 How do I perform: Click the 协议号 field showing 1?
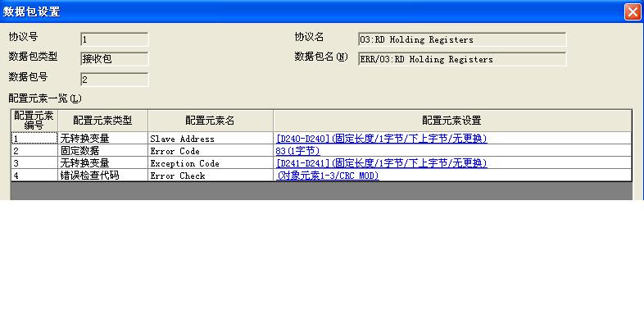(x=115, y=39)
